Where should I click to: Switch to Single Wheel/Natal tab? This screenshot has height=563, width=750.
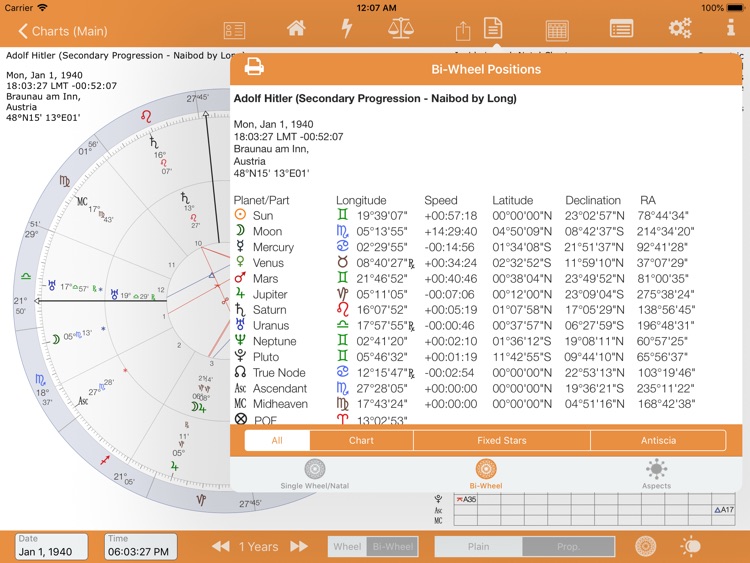pos(315,475)
